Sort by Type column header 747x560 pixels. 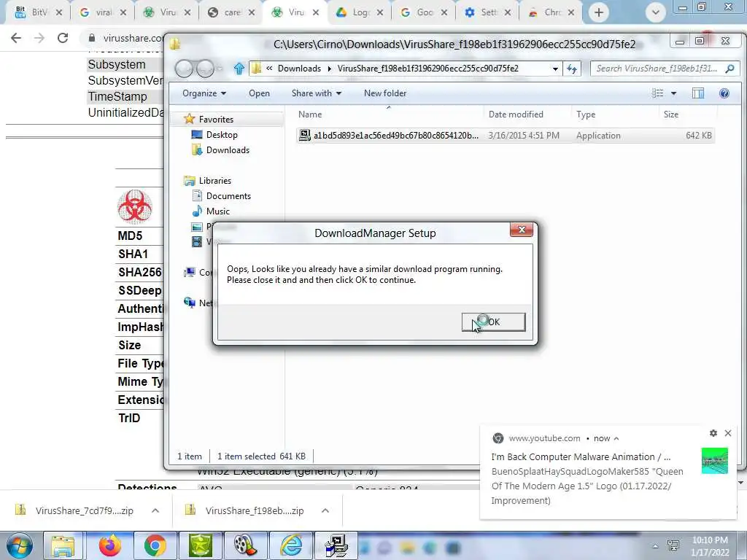[586, 114]
